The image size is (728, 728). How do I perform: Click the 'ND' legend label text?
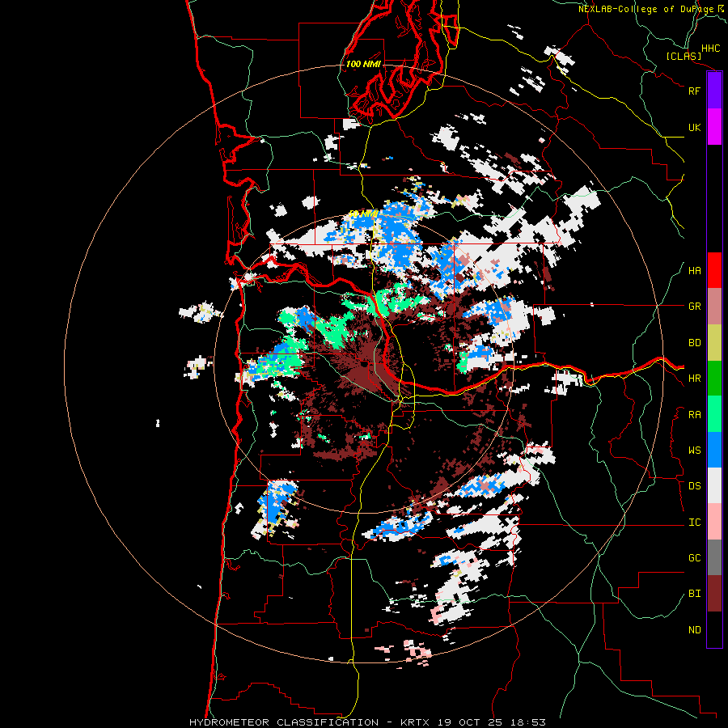coord(694,630)
